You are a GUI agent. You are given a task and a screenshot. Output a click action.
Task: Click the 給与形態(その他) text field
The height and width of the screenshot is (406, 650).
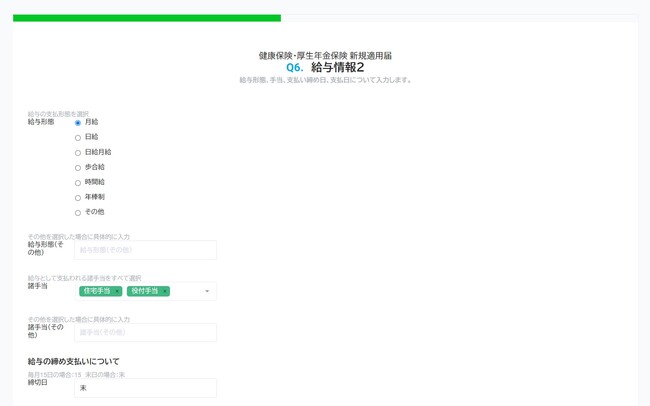[x=145, y=250]
